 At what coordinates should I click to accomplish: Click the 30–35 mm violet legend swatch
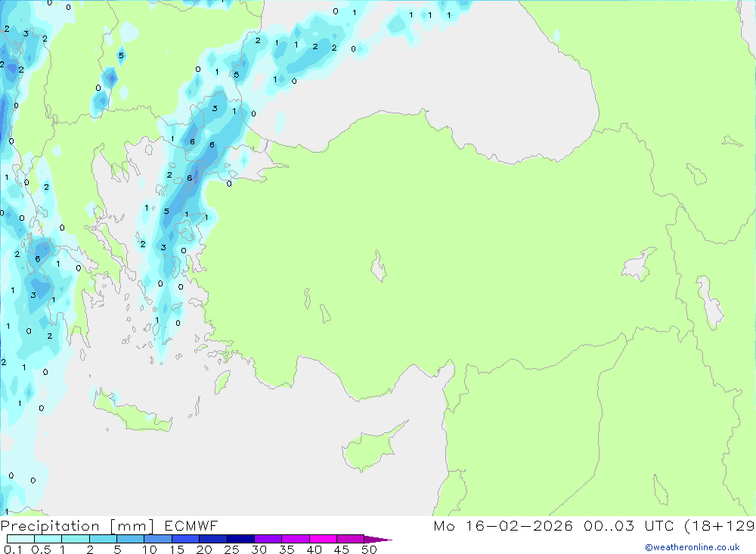pyautogui.click(x=268, y=539)
